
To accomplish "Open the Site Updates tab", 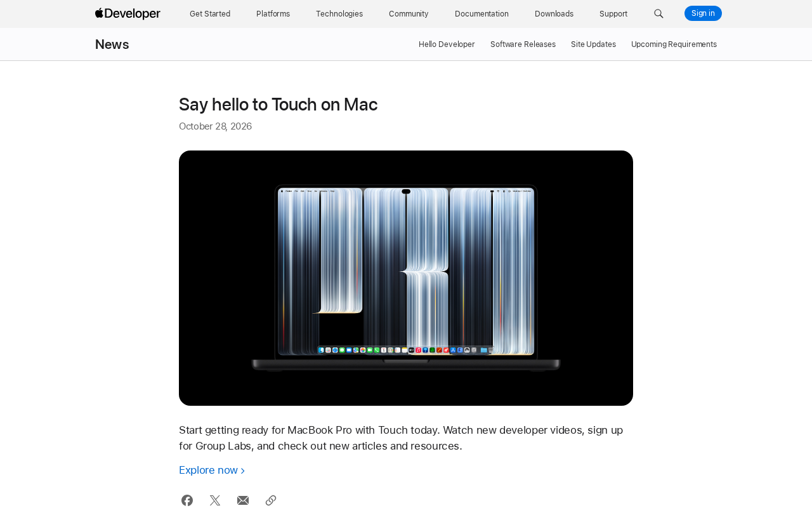I will [593, 44].
